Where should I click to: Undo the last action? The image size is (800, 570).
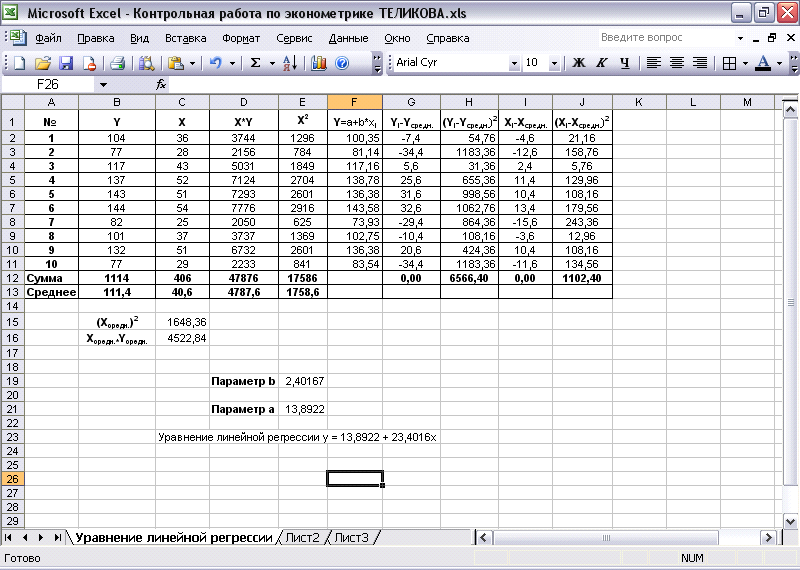pos(216,63)
